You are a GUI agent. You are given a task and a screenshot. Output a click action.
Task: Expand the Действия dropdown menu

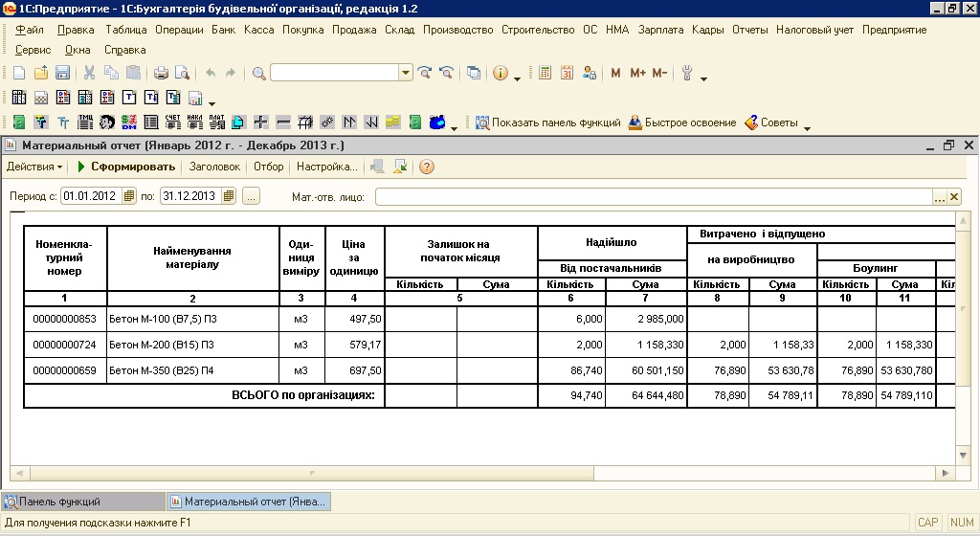(x=34, y=167)
